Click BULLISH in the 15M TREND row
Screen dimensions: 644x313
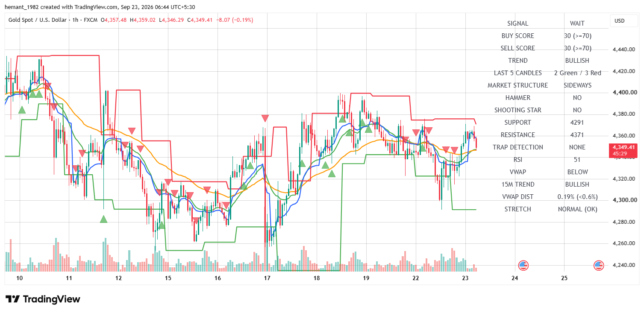coord(577,184)
